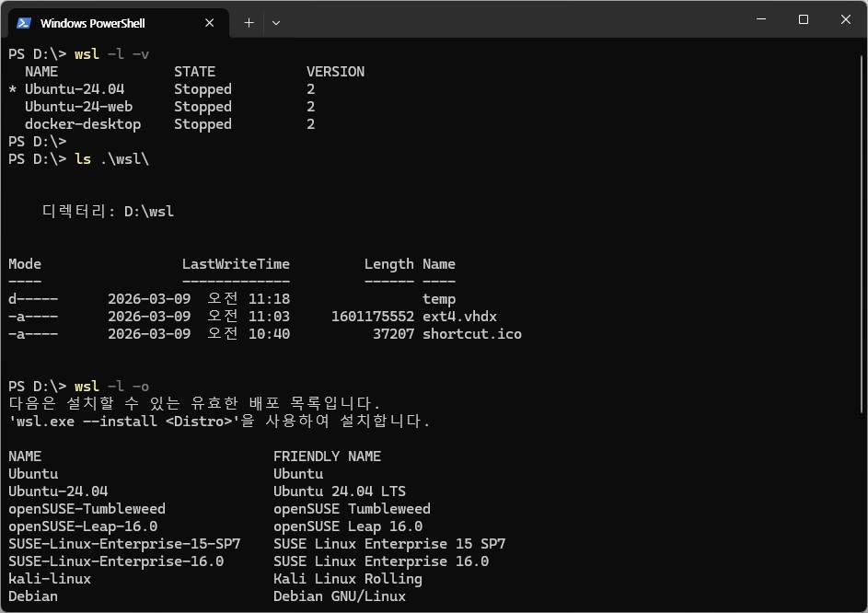The width and height of the screenshot is (868, 613).
Task: Click the '11:18' timestamp of temp
Action: pos(269,299)
